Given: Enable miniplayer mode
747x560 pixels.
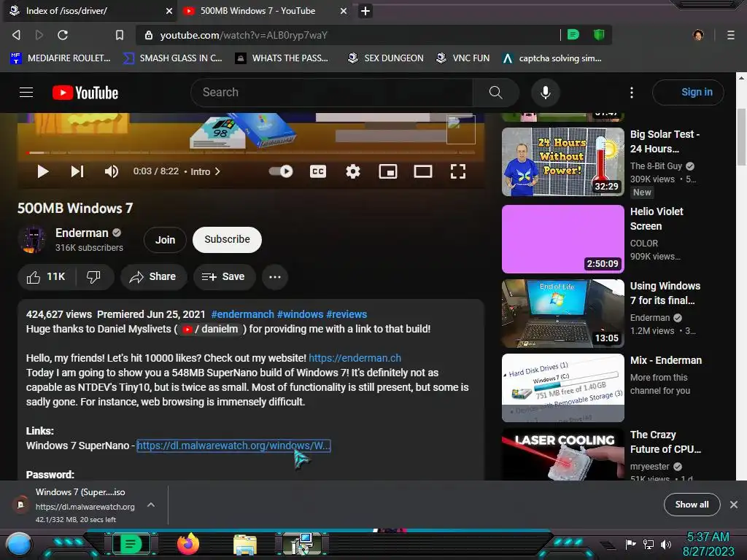Looking at the screenshot, I should [388, 171].
